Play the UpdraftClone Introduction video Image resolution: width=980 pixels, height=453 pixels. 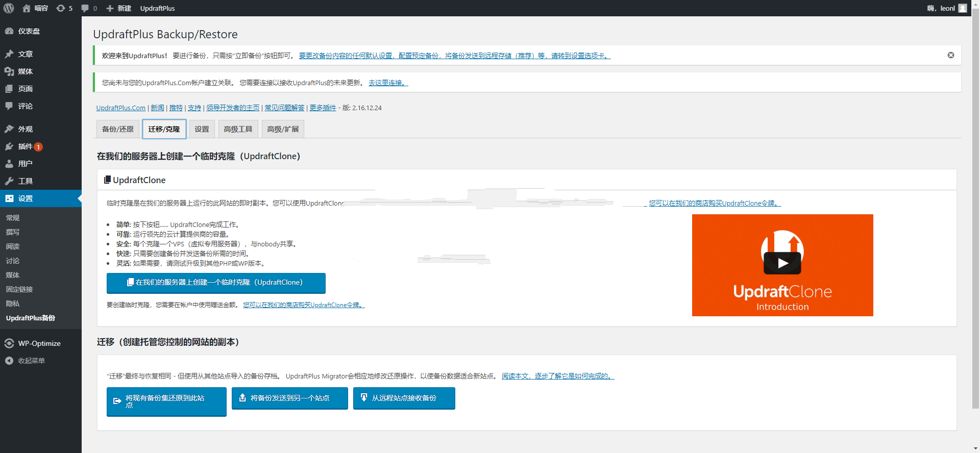782,263
